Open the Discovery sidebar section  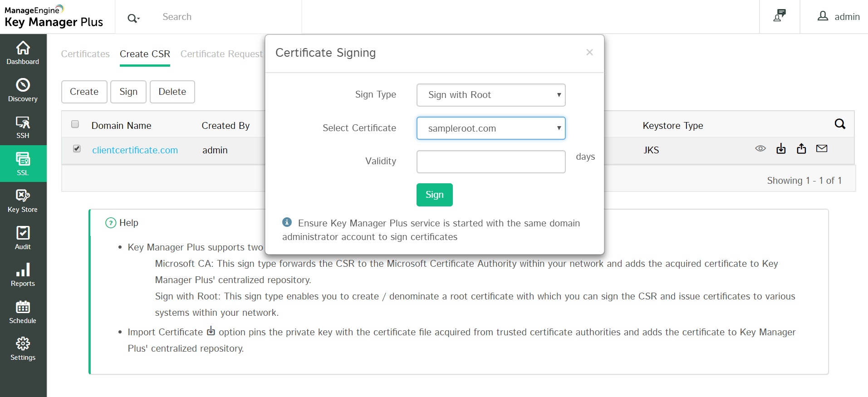point(23,90)
